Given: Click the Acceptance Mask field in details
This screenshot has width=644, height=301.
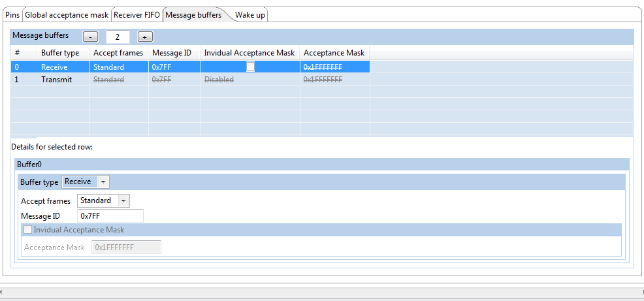Looking at the screenshot, I should pos(127,247).
